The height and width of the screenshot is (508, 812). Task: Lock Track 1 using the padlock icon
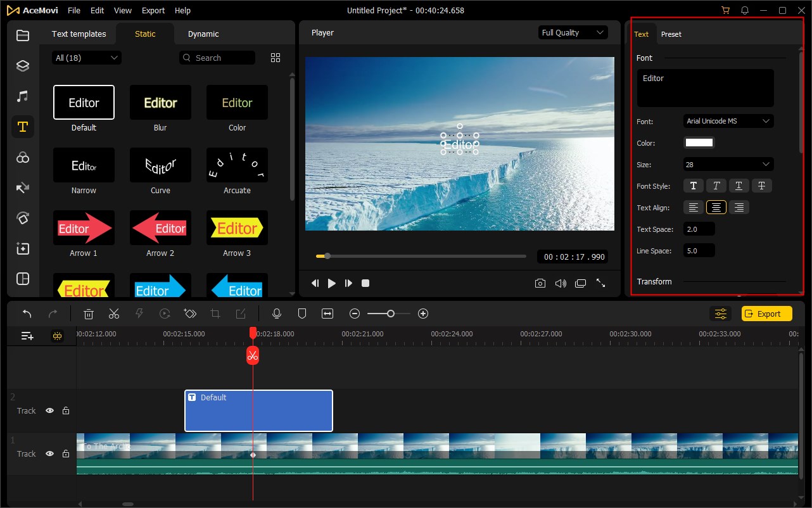[66, 454]
